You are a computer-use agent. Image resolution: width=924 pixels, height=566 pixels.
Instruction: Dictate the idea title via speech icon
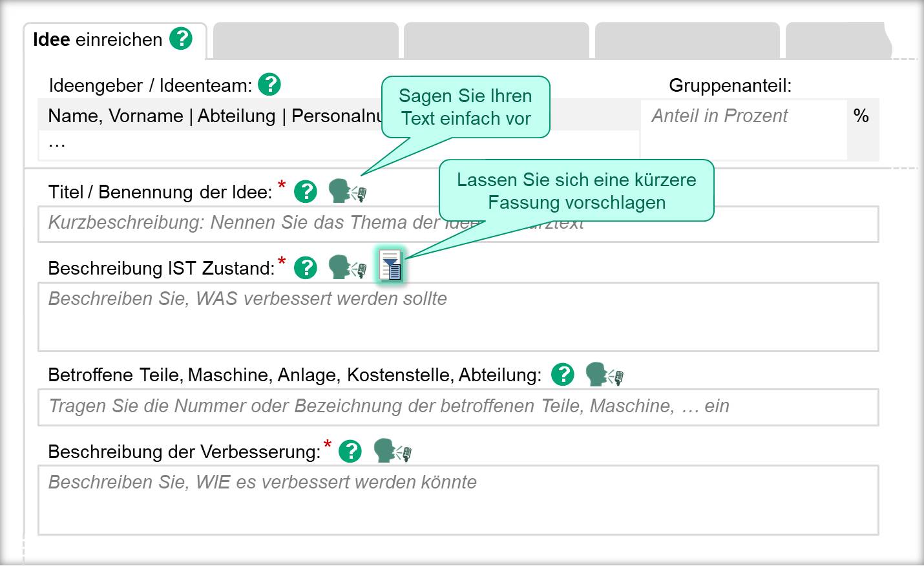(347, 192)
